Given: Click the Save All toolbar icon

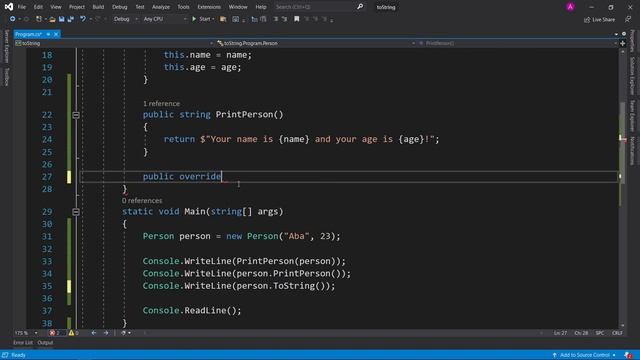Looking at the screenshot, I should [71, 19].
